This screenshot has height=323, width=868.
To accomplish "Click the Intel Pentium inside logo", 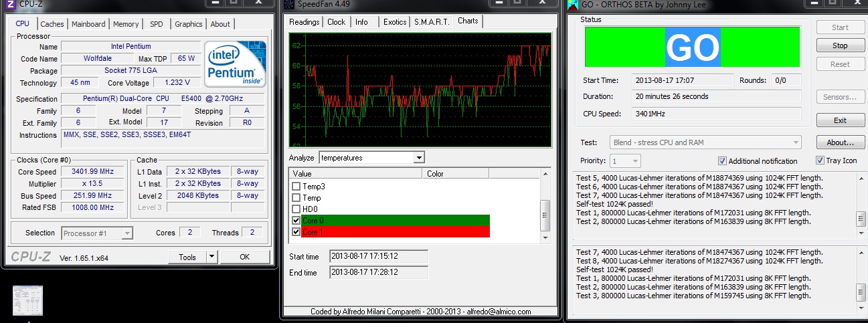I will [x=235, y=64].
